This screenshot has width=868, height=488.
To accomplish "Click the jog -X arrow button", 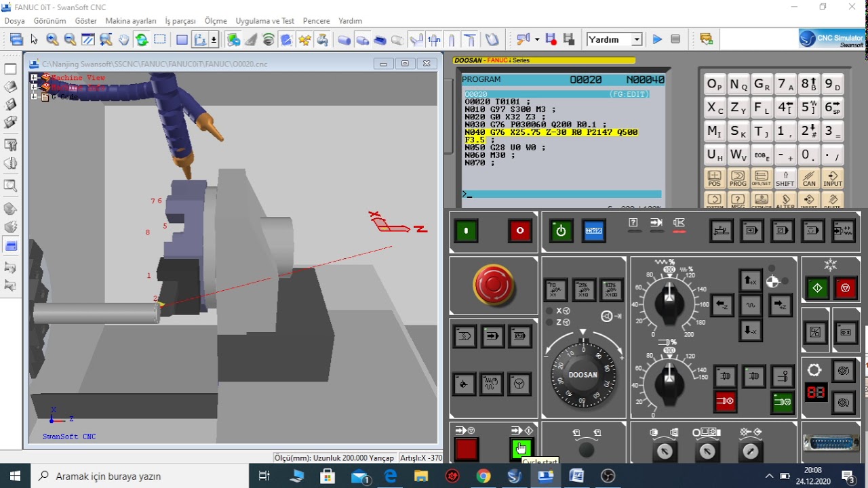I will (x=750, y=330).
